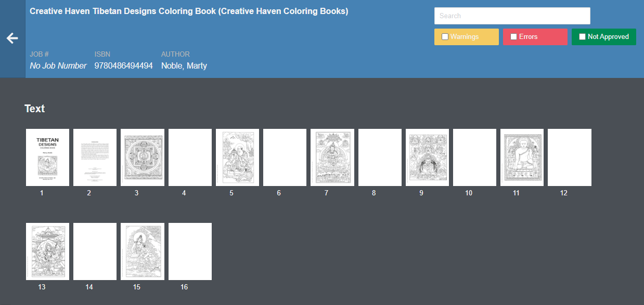Open blank page 14 thumbnail
644x305 pixels.
[x=95, y=251]
